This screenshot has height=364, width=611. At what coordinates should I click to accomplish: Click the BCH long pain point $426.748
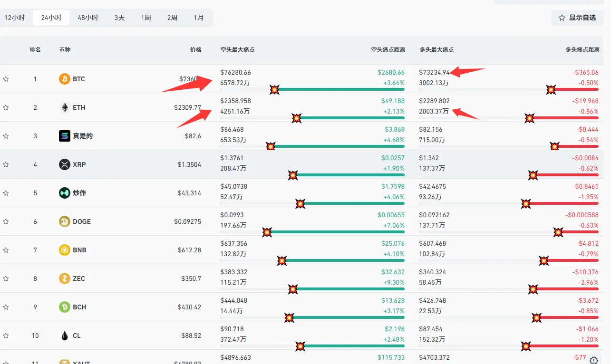pos(433,300)
